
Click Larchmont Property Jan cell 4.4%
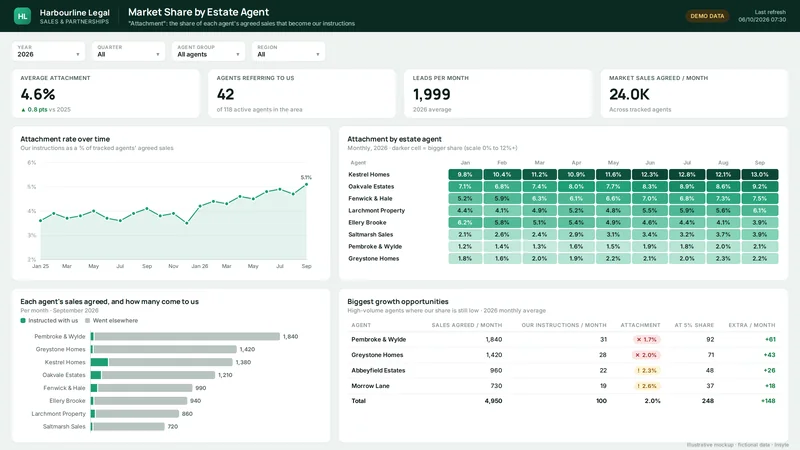[465, 211]
